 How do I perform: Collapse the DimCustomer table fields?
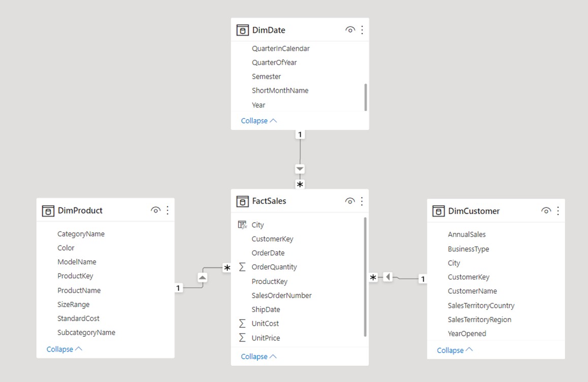point(454,350)
